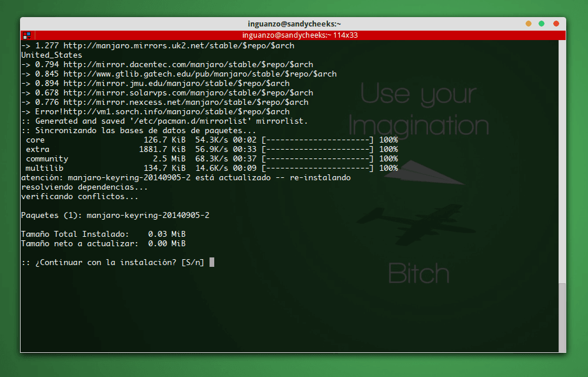Viewport: 588px width, 377px height.
Task: Click the 'Use your Imagination' wallpaper text
Action: tap(419, 109)
